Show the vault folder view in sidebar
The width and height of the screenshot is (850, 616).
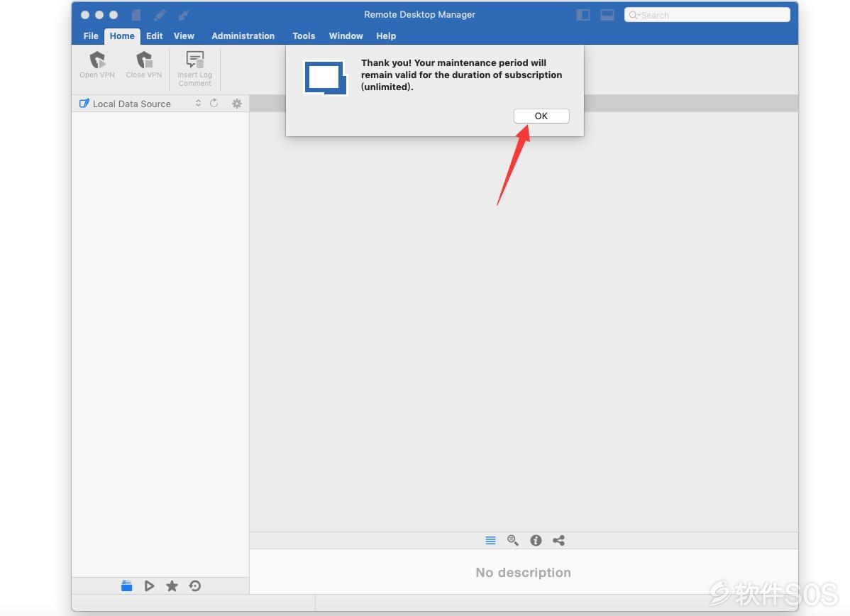pyautogui.click(x=127, y=585)
